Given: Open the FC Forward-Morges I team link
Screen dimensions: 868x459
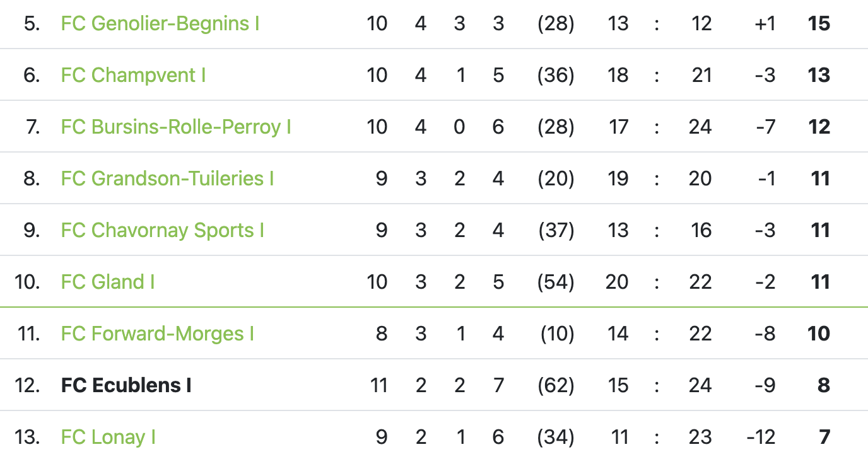Looking at the screenshot, I should [x=158, y=334].
